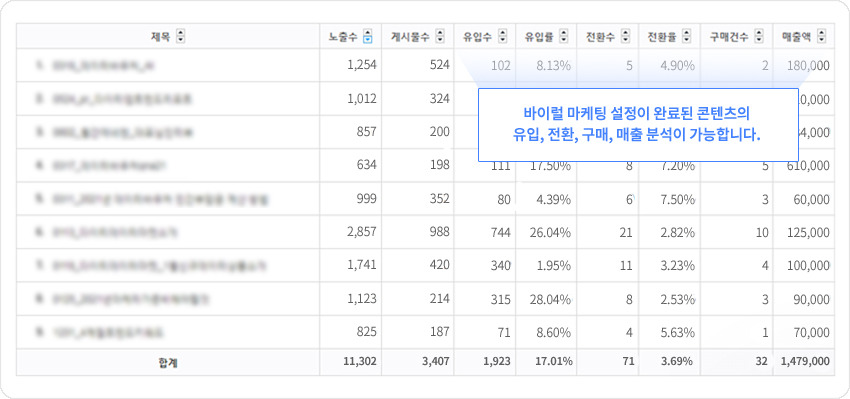Click the 200 게시물수 value

(x=440, y=132)
